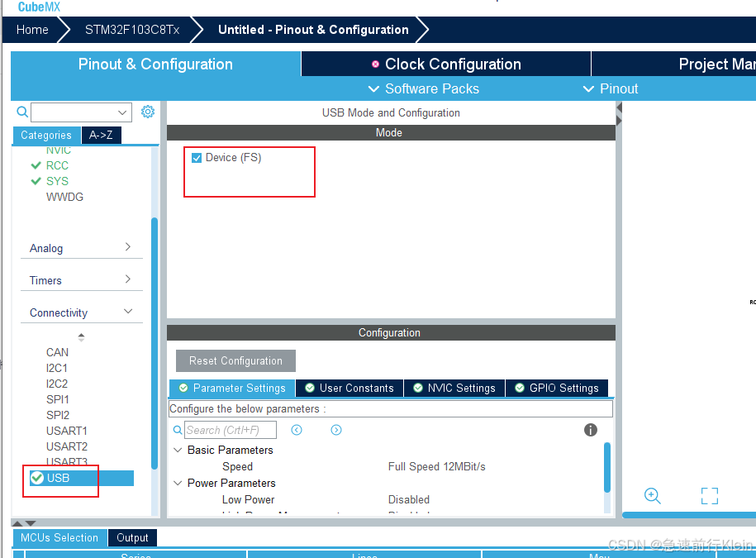This screenshot has height=558, width=756.
Task: Open the Parameter Settings tab
Action: coord(232,389)
